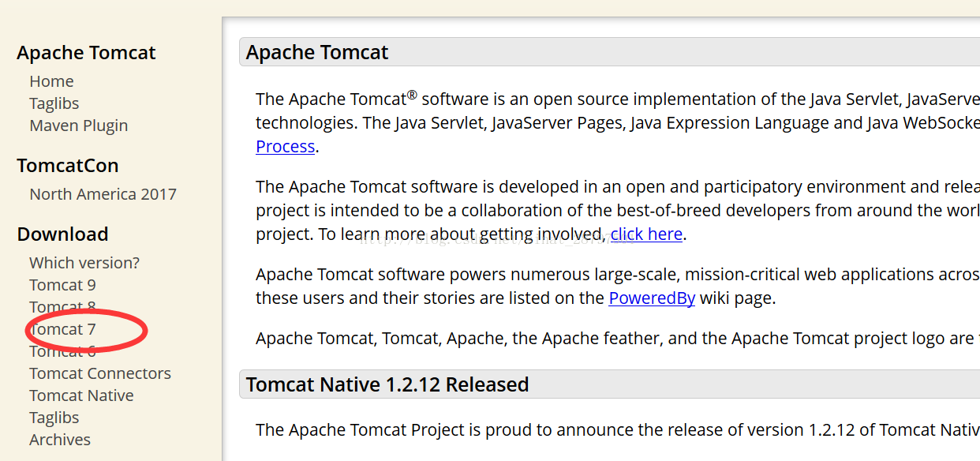980x461 pixels.
Task: Open the North America 2017 TomcatCon link
Action: pos(103,194)
